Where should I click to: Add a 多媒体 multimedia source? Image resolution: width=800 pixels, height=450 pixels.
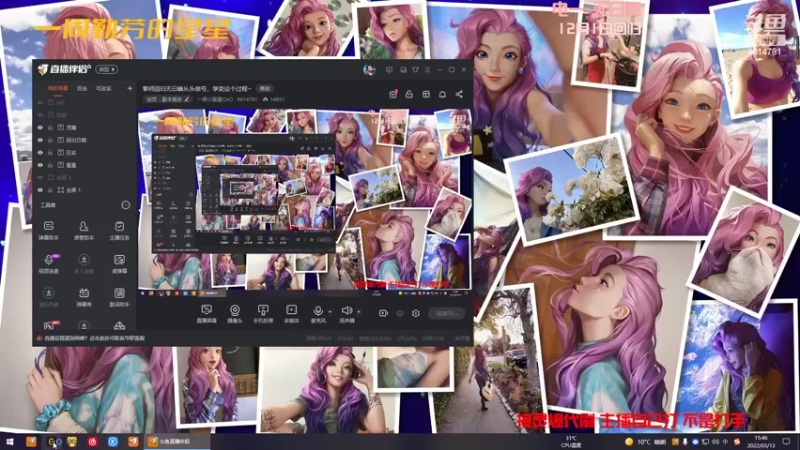291,313
